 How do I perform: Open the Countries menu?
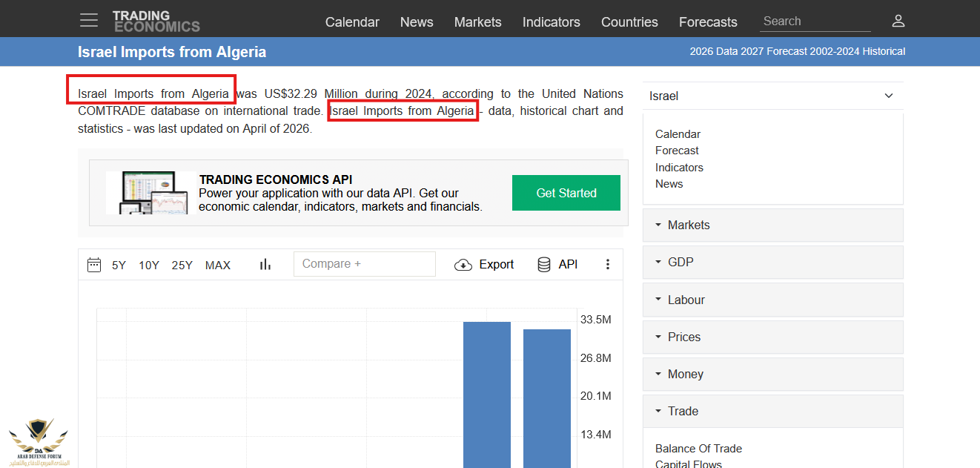click(x=629, y=22)
